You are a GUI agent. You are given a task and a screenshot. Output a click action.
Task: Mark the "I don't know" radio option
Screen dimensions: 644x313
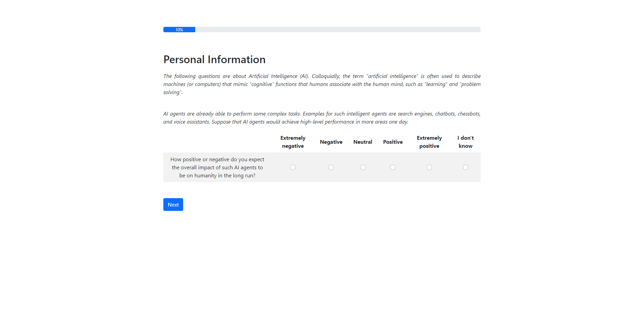pos(466,167)
